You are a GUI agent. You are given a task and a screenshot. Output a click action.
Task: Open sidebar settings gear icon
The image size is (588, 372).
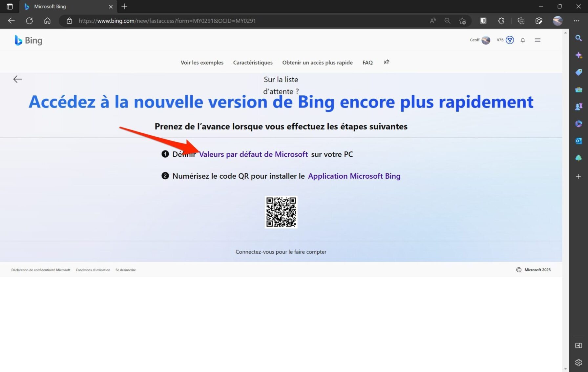point(578,362)
